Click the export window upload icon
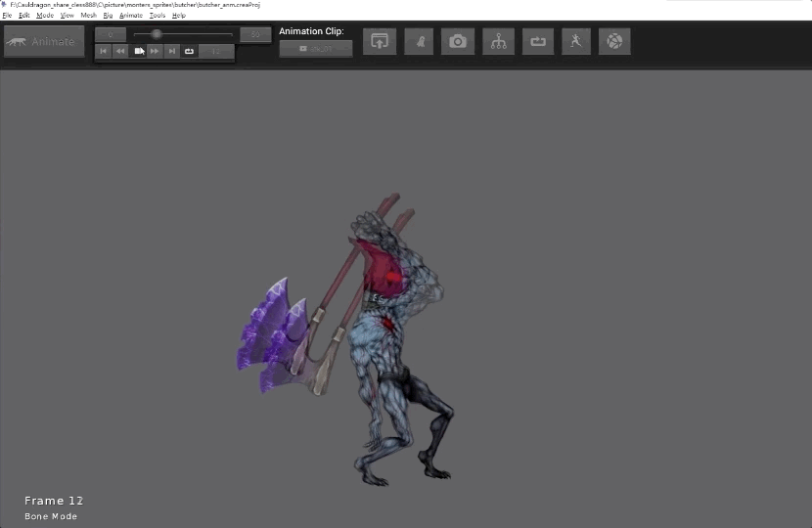The width and height of the screenshot is (812, 528). (x=380, y=41)
